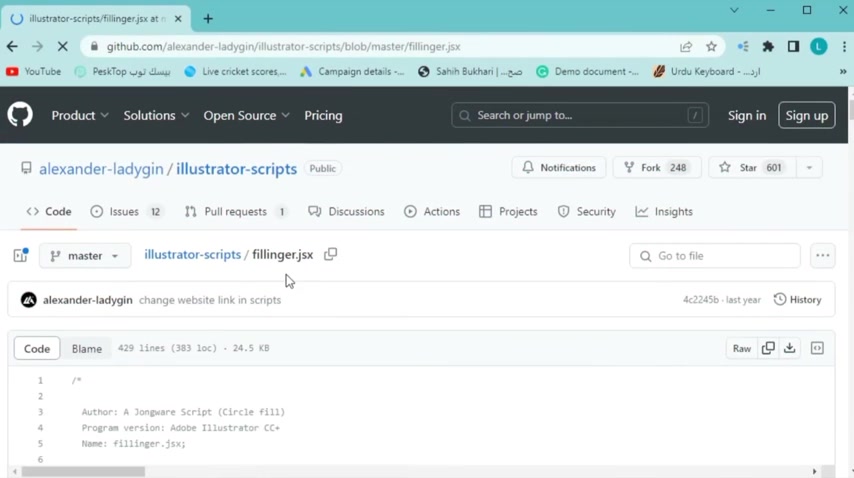
Task: Click Pricing link in header
Action: [x=324, y=115]
